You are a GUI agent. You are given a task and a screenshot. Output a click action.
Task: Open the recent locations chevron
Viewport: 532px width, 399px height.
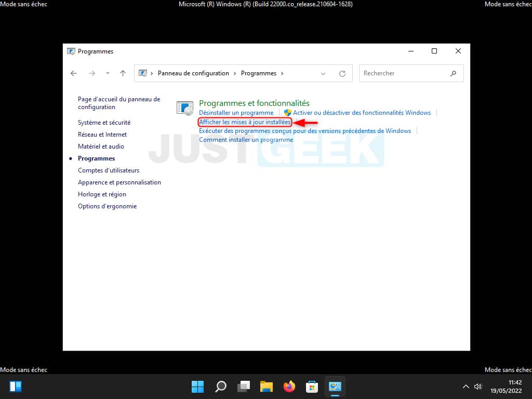(108, 73)
